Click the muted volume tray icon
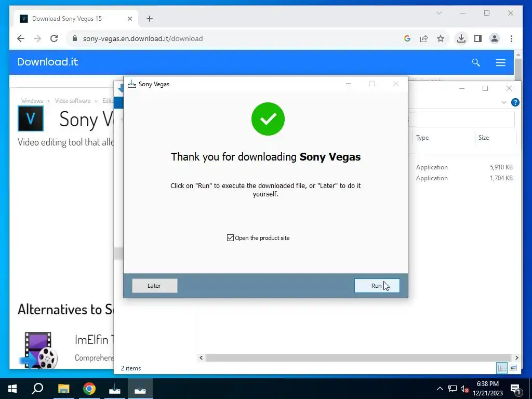 (464, 389)
